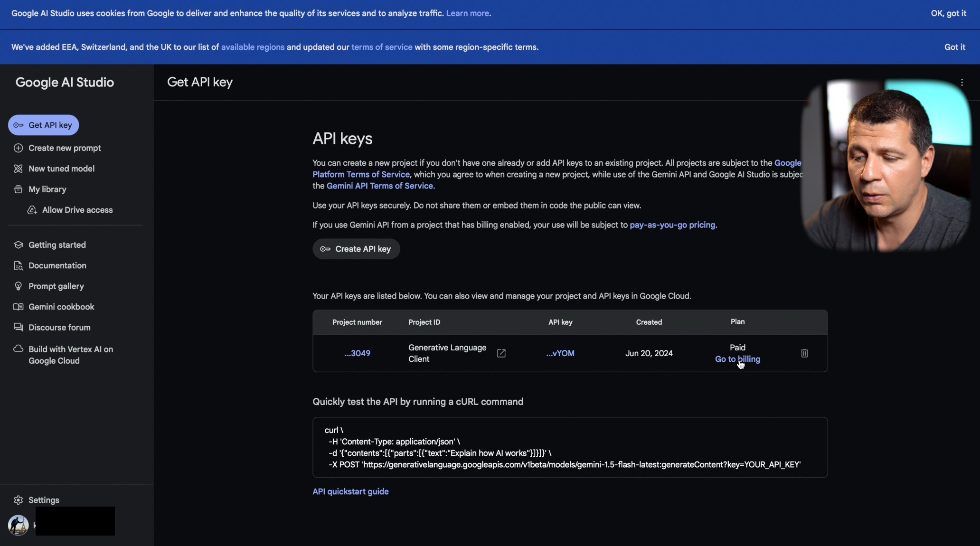Open Discourse forum

59,328
